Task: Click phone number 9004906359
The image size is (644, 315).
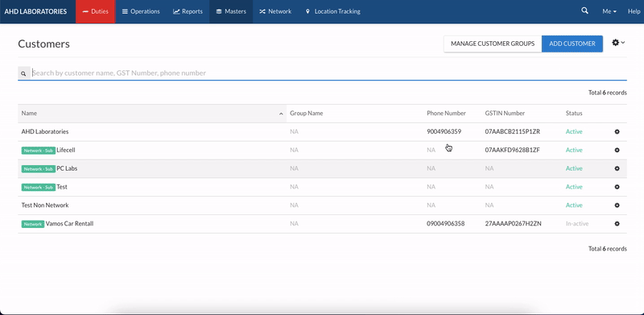Action: [x=444, y=131]
